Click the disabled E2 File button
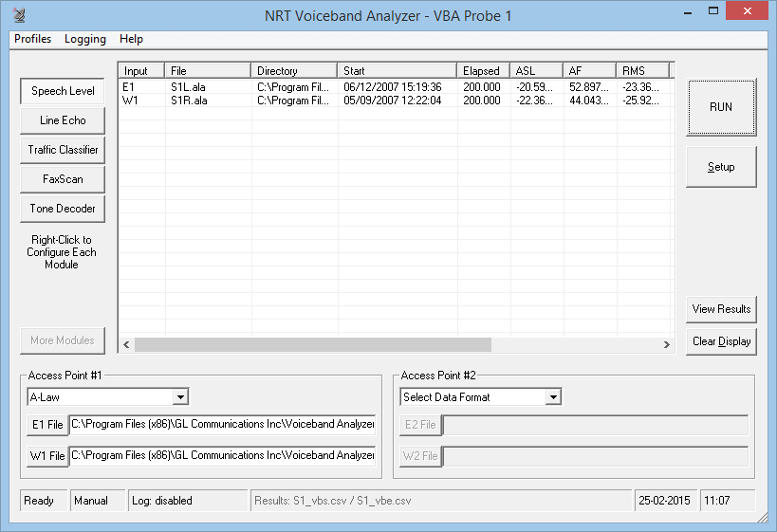This screenshot has width=777, height=532. (420, 425)
